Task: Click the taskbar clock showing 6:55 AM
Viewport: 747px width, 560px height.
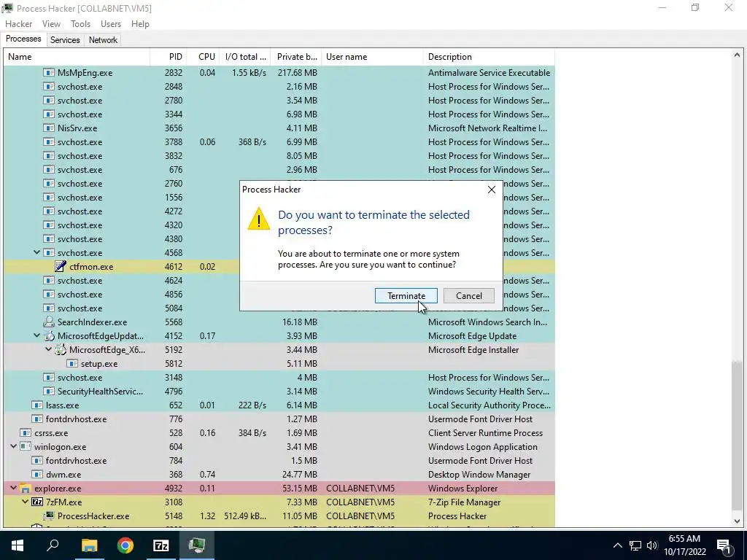Action: point(684,545)
